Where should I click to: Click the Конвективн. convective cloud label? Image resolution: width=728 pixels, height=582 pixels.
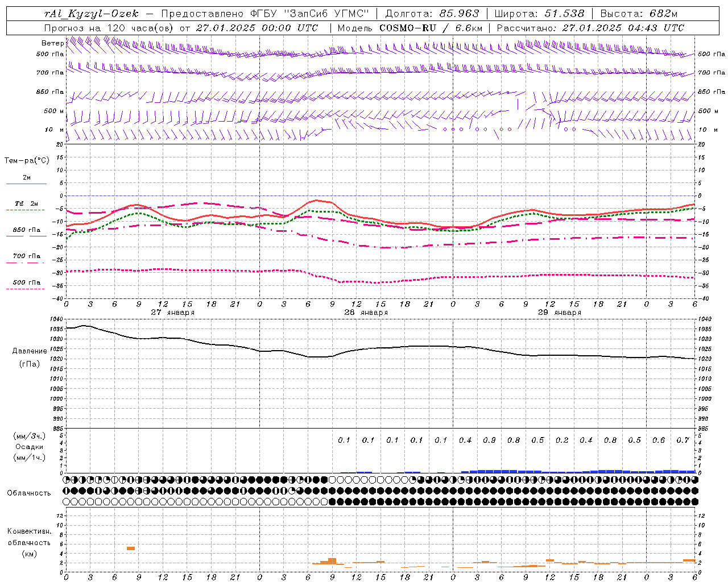tap(30, 531)
